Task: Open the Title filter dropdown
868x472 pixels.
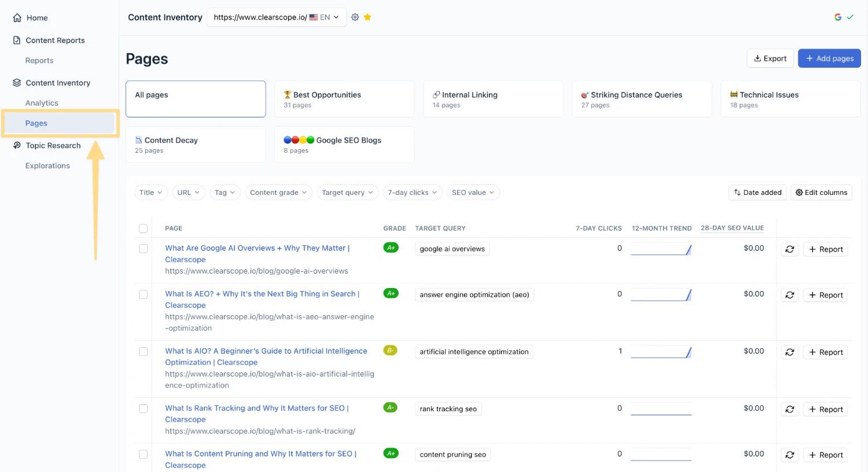Action: coord(151,193)
